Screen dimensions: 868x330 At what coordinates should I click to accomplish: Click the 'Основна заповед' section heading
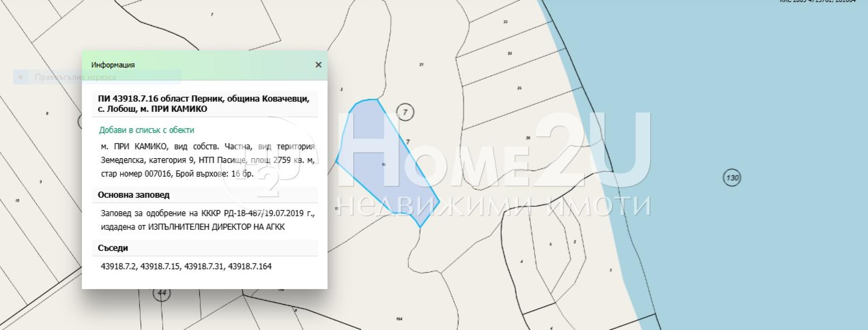pyautogui.click(x=134, y=195)
